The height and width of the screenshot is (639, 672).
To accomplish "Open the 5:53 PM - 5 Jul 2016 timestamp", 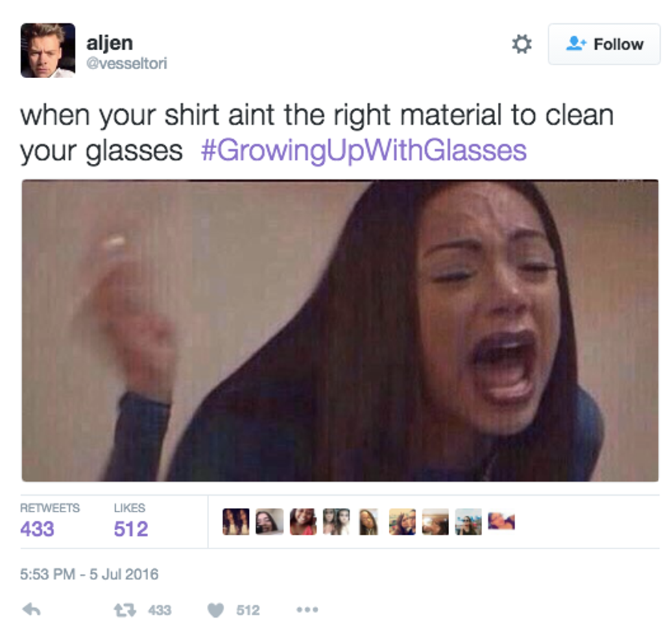I will coord(89,575).
